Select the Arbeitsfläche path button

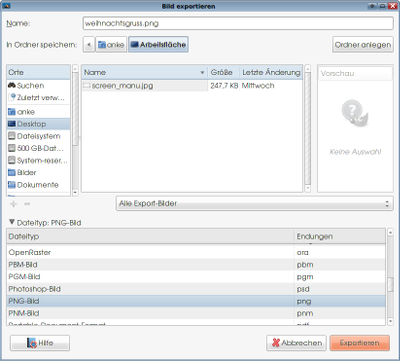pos(158,45)
